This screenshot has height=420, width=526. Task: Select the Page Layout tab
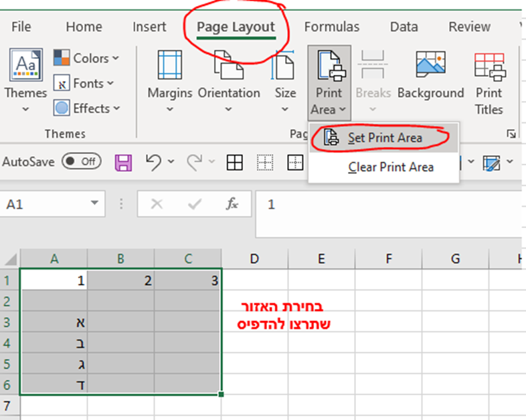pos(236,27)
